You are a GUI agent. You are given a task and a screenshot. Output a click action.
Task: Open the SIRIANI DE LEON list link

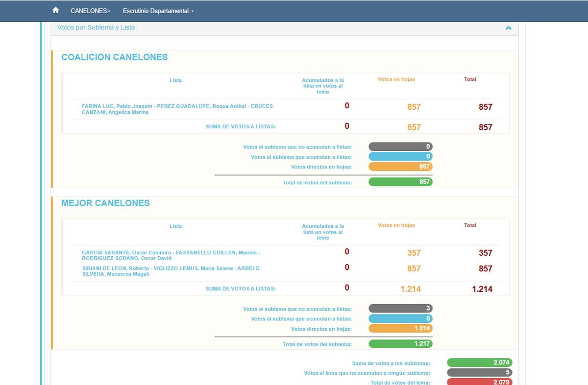click(171, 271)
